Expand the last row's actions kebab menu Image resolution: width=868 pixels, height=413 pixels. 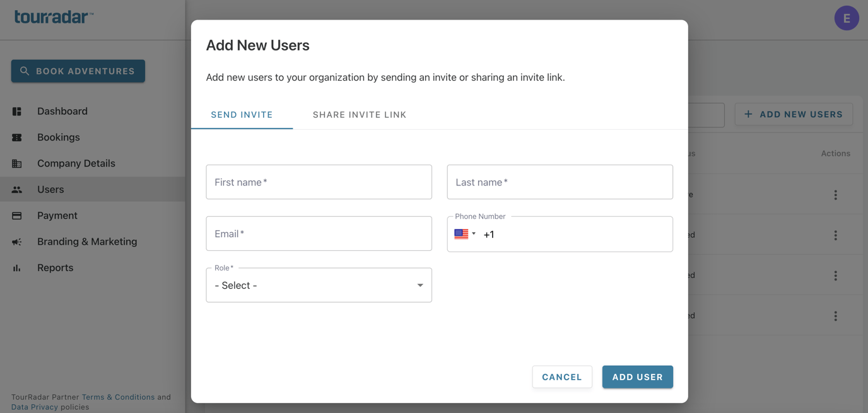coord(835,315)
